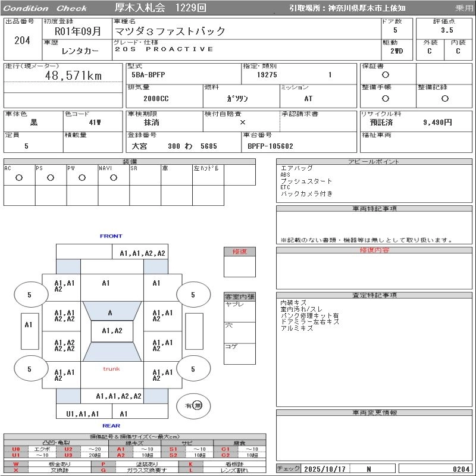Click the red 修復 box
This screenshot has width=476, height=476.
240,252
